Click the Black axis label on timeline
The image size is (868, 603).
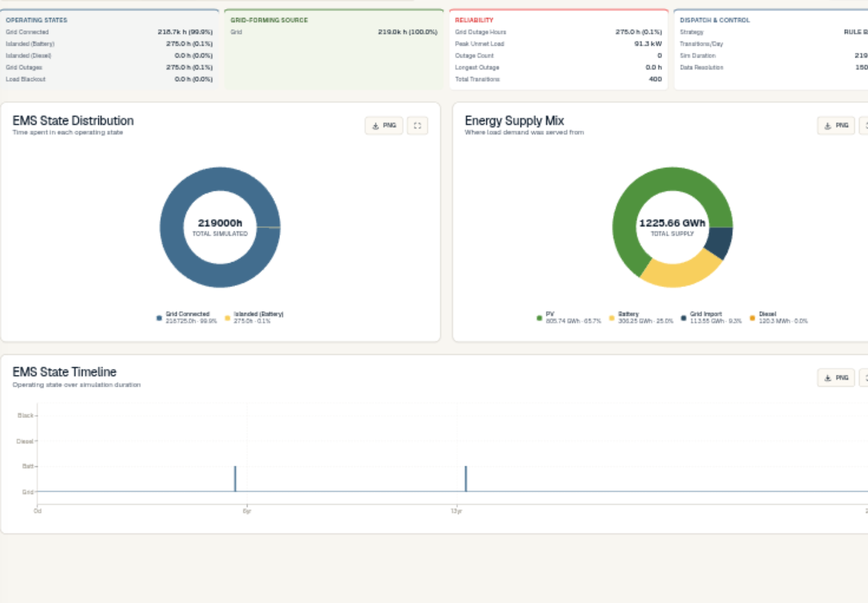(x=26, y=416)
